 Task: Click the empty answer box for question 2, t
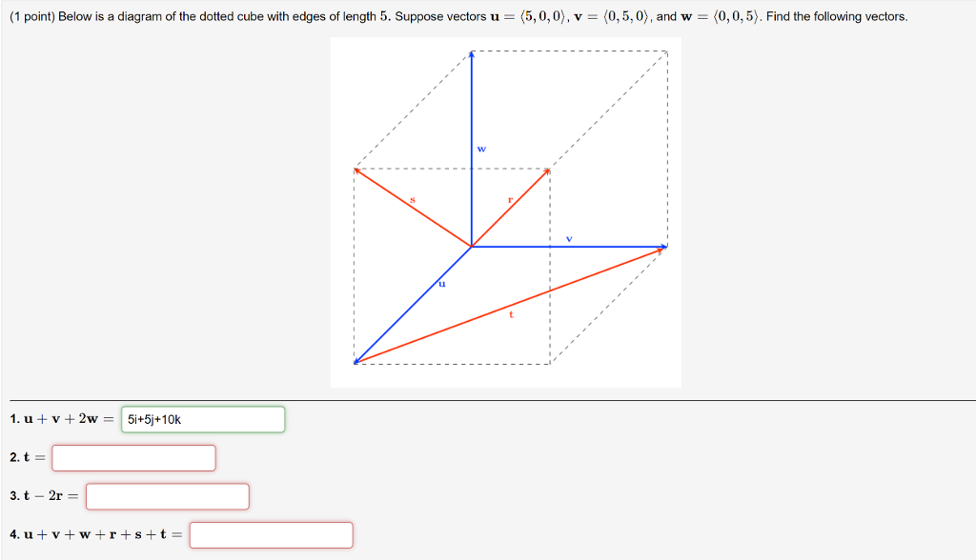tap(133, 458)
